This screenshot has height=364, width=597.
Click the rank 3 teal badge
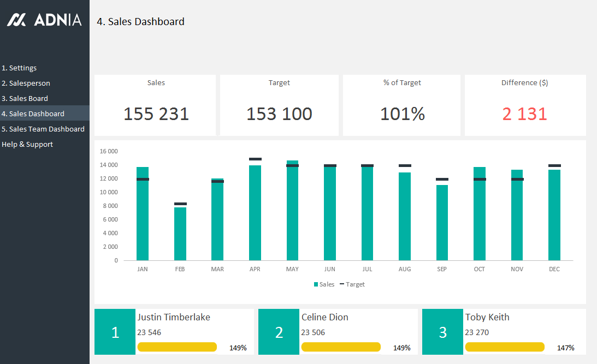[442, 332]
